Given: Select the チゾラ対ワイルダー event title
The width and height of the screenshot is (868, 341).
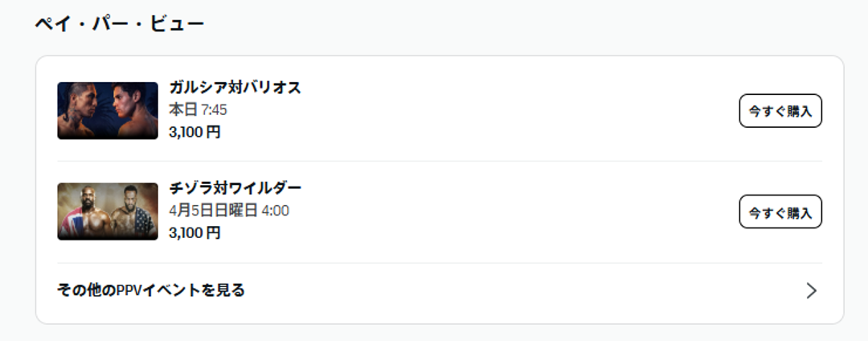Looking at the screenshot, I should coord(235,189).
